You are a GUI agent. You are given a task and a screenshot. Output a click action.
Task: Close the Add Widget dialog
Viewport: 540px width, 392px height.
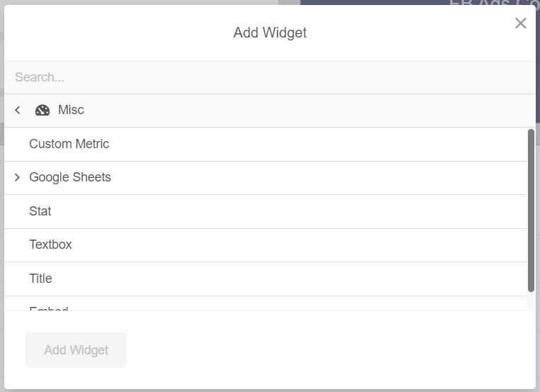pos(520,23)
